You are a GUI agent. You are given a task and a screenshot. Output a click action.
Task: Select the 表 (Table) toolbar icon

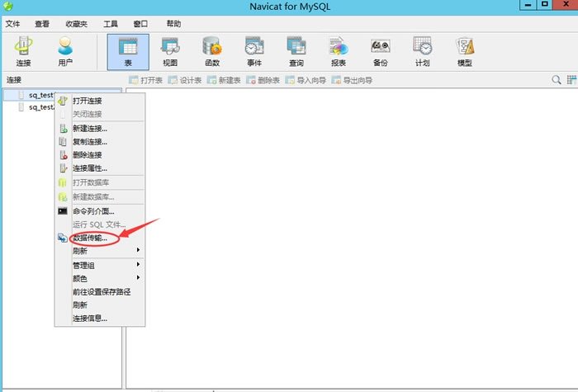128,52
